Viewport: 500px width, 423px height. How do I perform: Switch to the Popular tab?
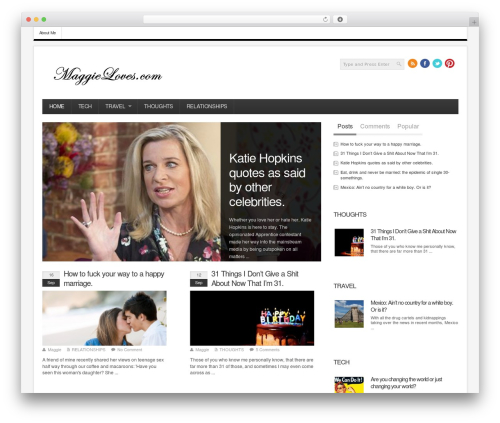pyautogui.click(x=408, y=126)
